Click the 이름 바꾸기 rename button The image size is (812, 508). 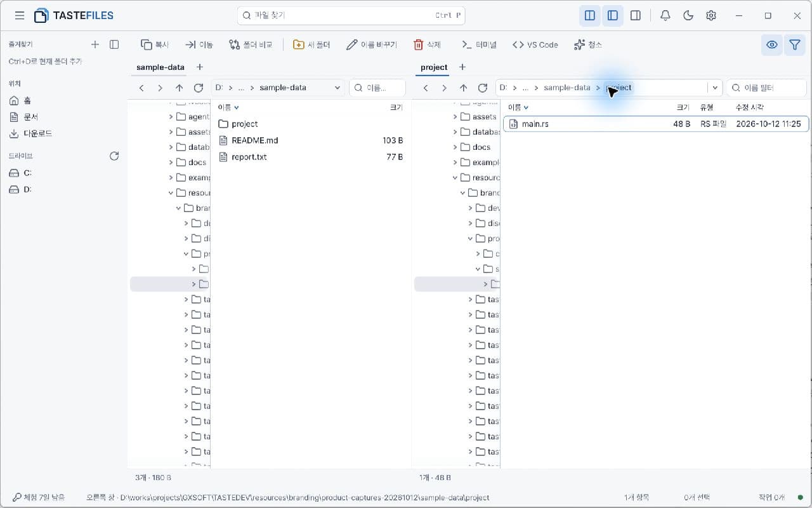[371, 44]
